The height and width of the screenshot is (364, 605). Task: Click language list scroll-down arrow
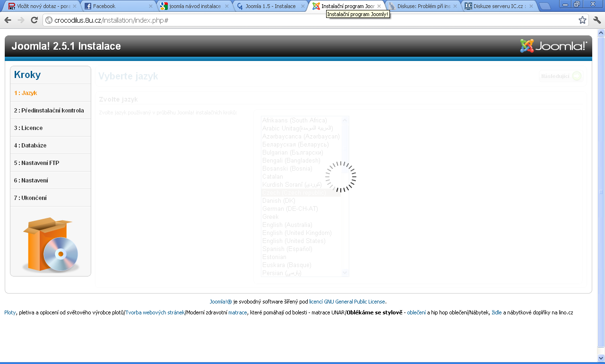[345, 272]
